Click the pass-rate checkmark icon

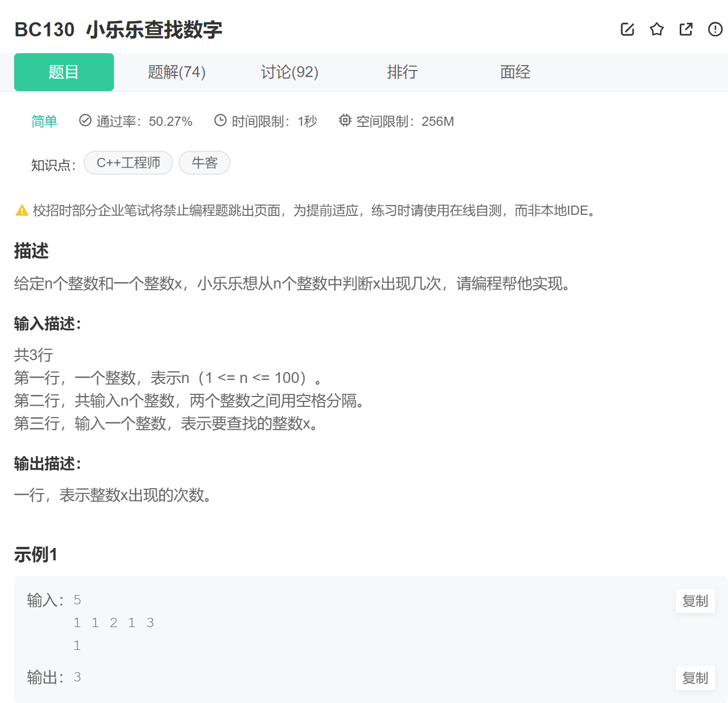pyautogui.click(x=85, y=120)
